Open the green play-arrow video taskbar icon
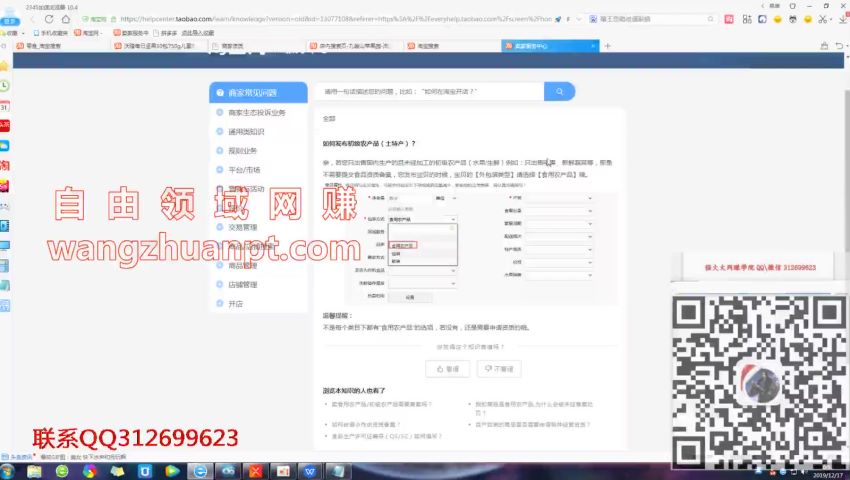Viewport: 850px width, 480px height. point(172,471)
